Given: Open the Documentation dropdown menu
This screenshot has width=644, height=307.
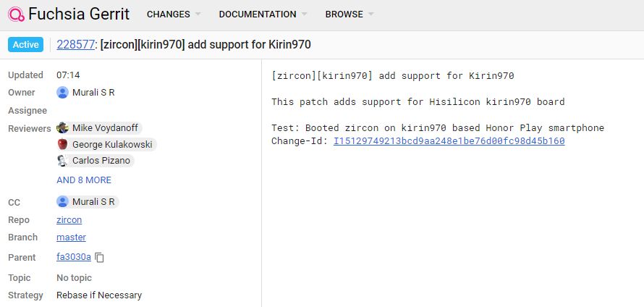Looking at the screenshot, I should (263, 14).
